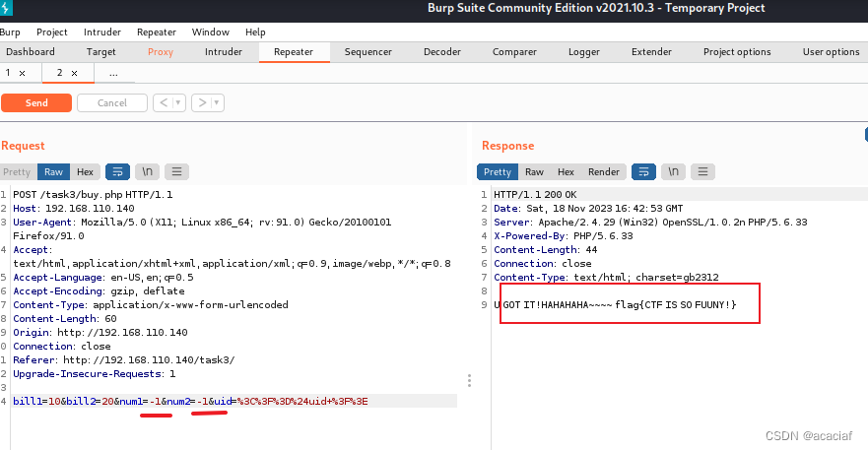Click the Burp Suite lightning logo icon
Screen dimensions: 868x450
6,8
